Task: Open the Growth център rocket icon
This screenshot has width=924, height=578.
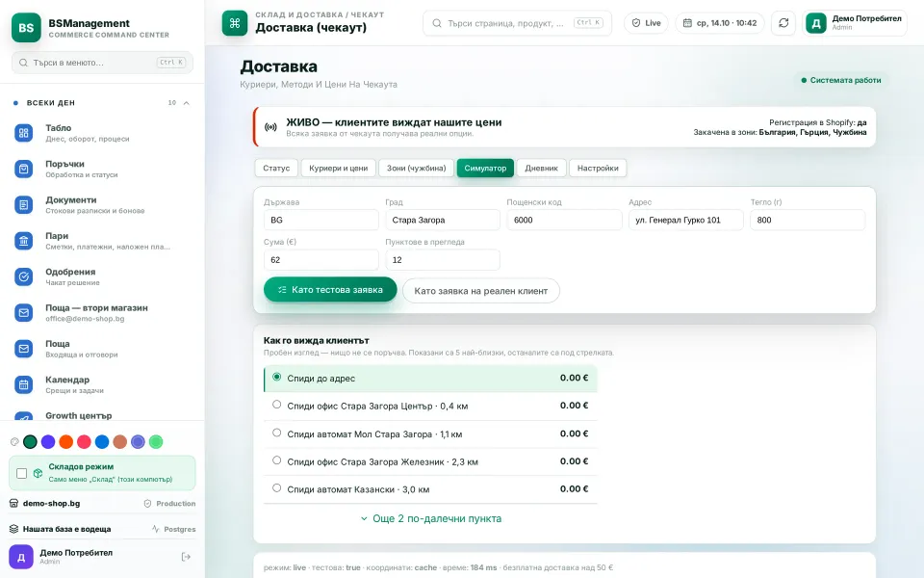Action: (x=23, y=416)
